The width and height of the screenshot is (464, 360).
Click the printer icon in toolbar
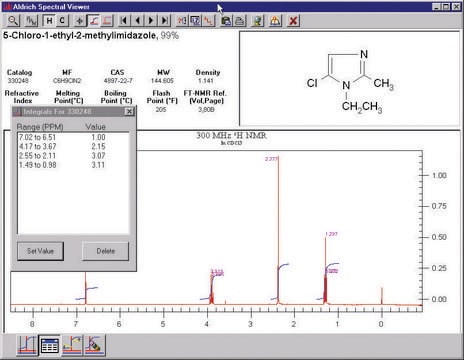(x=239, y=21)
